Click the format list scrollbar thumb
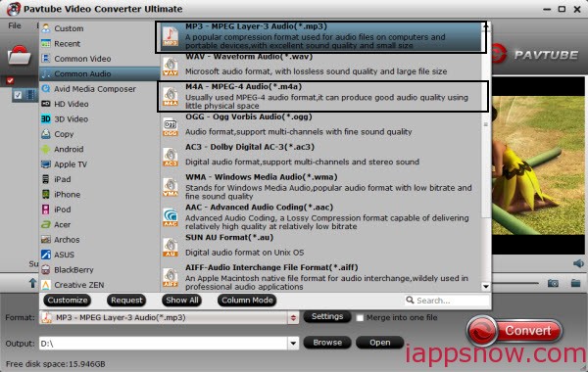Viewport: 588px width, 372px height. click(x=486, y=123)
